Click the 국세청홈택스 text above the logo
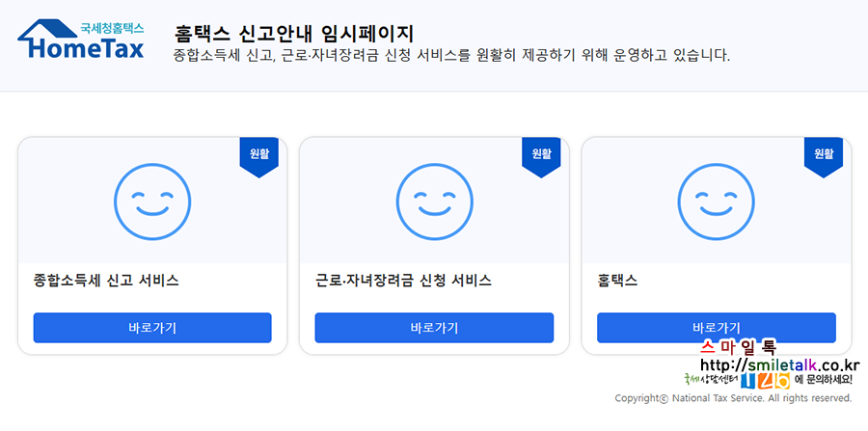Screen dimensions: 868x431 coord(113,27)
